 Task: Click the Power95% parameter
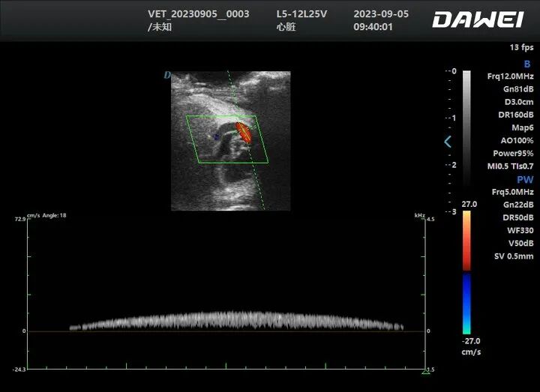[513, 153]
